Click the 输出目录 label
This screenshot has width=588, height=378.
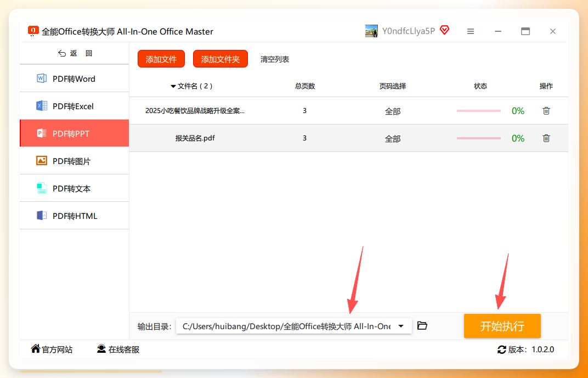tap(154, 326)
